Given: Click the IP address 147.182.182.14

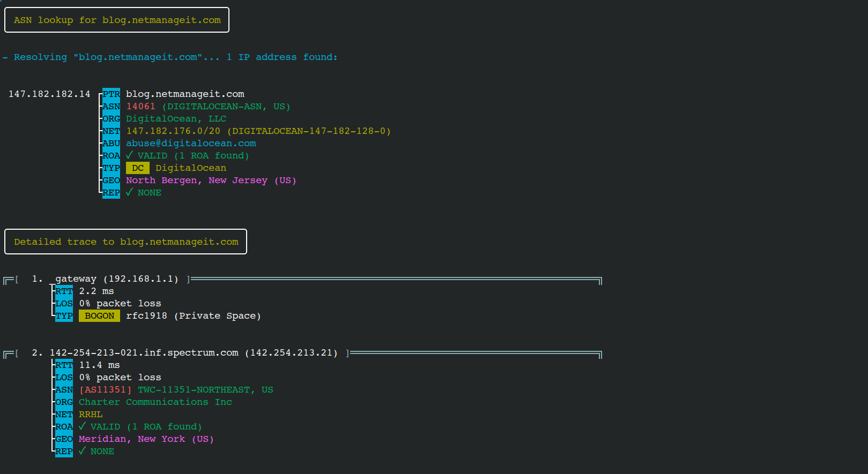Looking at the screenshot, I should coord(49,94).
